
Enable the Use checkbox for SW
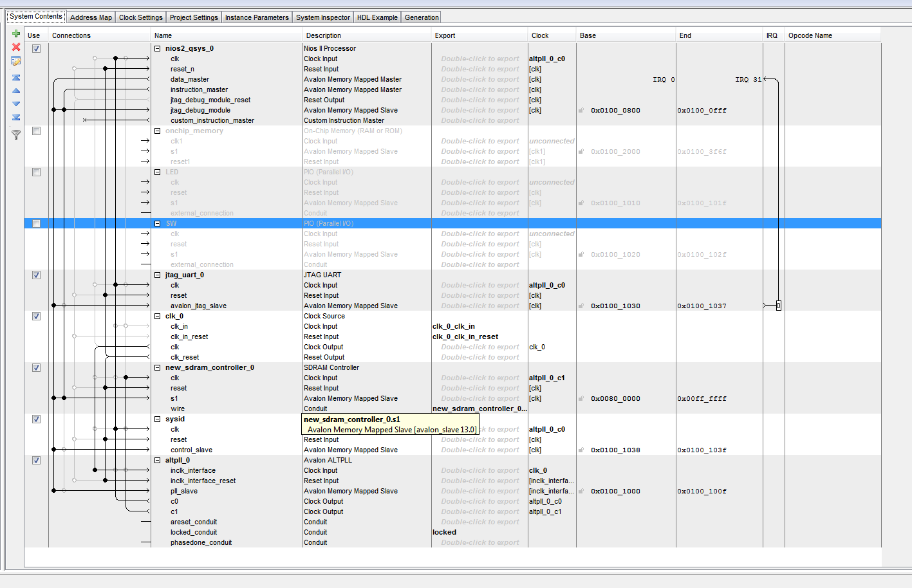tap(36, 223)
